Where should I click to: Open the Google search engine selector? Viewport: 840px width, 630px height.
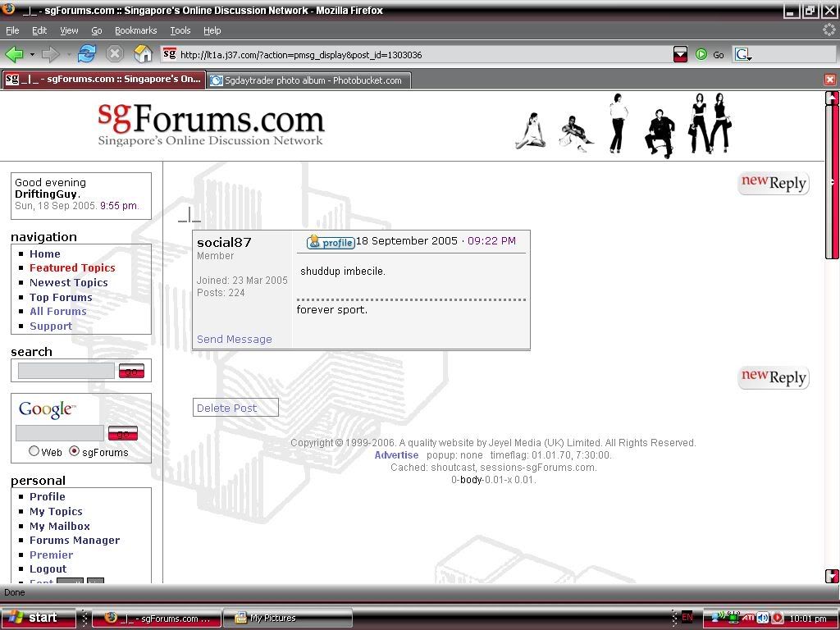click(743, 55)
